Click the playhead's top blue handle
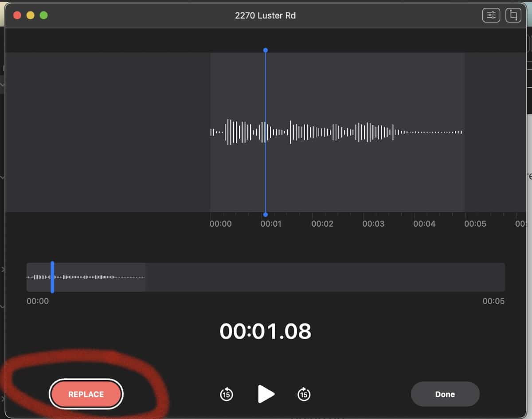 [265, 50]
